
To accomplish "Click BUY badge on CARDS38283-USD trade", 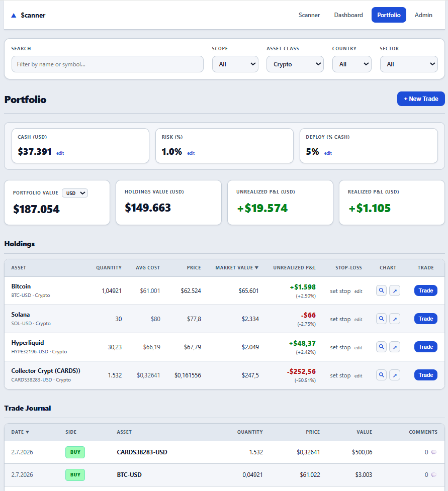I will [75, 452].
